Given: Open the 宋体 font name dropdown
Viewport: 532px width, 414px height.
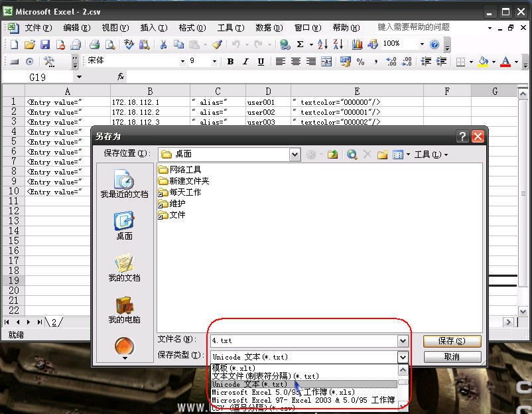Looking at the screenshot, I should coord(182,62).
